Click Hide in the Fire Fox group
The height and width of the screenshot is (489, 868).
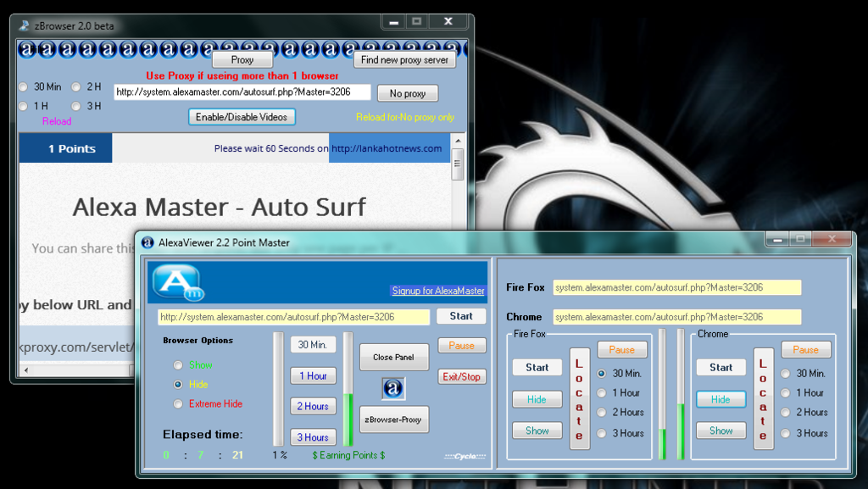point(537,399)
